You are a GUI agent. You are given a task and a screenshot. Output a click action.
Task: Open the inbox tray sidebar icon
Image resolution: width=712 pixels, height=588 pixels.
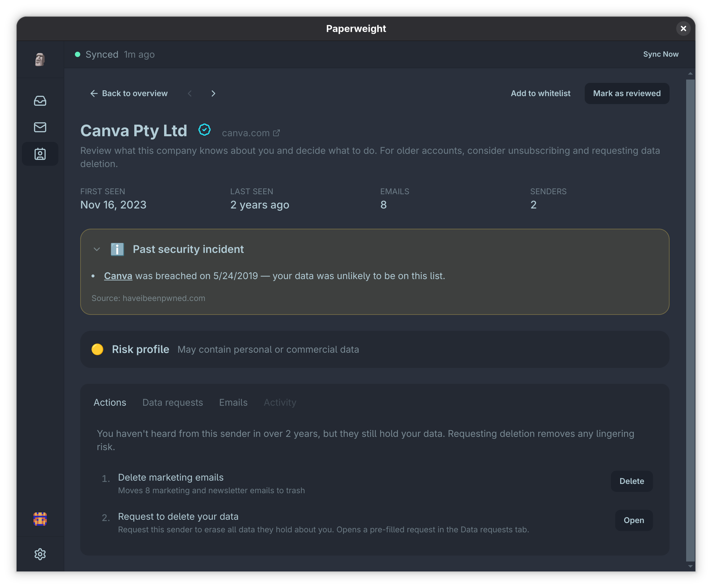click(x=40, y=101)
